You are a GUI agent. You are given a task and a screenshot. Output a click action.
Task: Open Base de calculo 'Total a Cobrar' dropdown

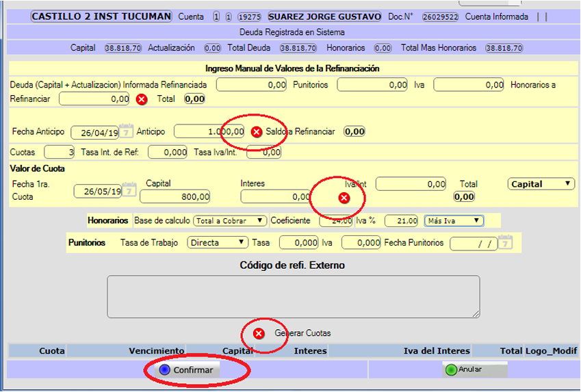229,221
